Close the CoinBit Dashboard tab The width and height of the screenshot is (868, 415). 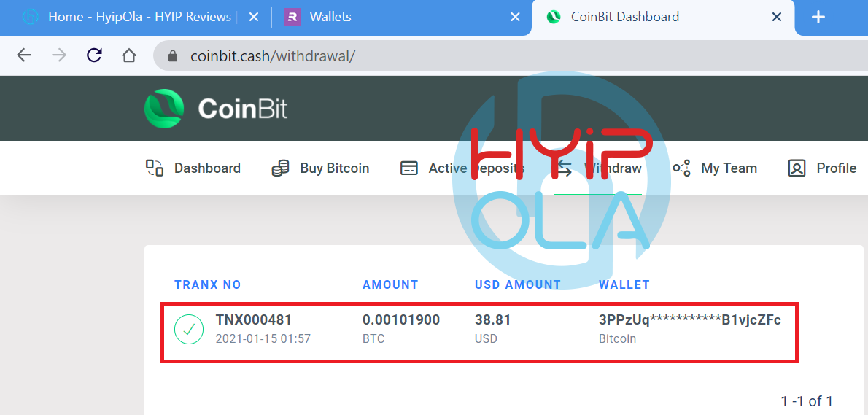pyautogui.click(x=777, y=18)
